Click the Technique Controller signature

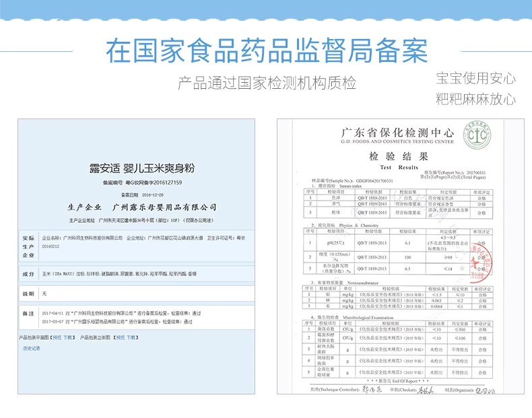[x=372, y=390]
